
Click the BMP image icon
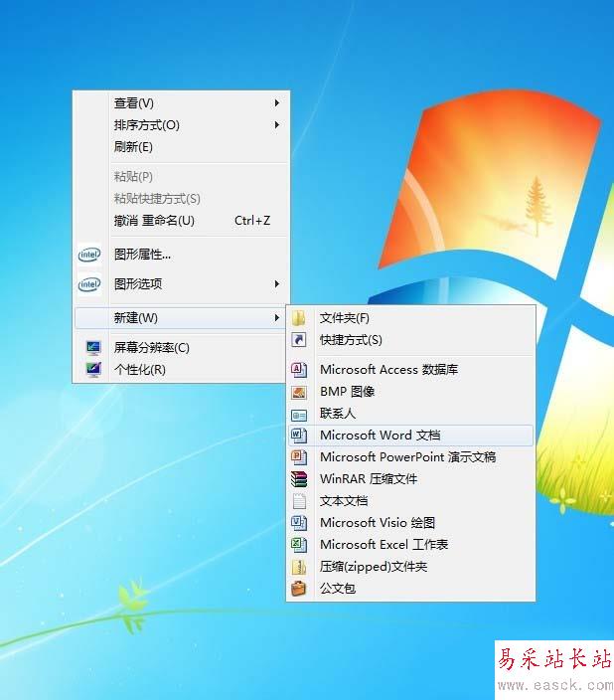pos(299,392)
